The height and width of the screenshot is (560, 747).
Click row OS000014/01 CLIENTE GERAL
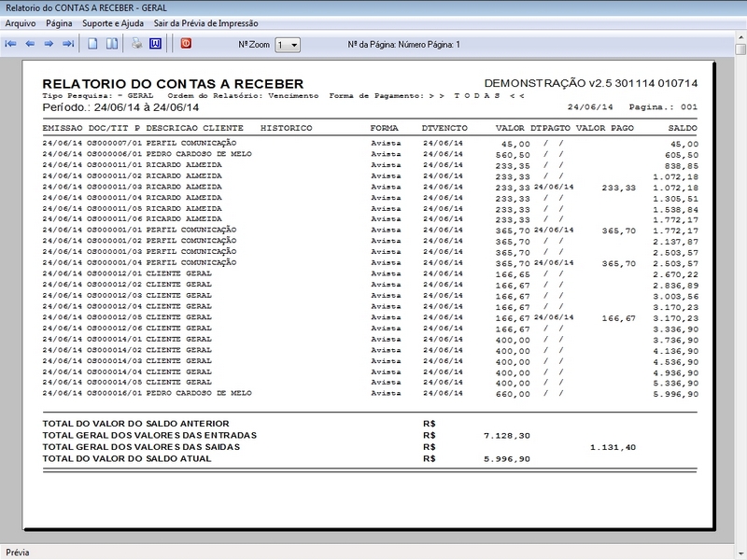[x=370, y=340]
